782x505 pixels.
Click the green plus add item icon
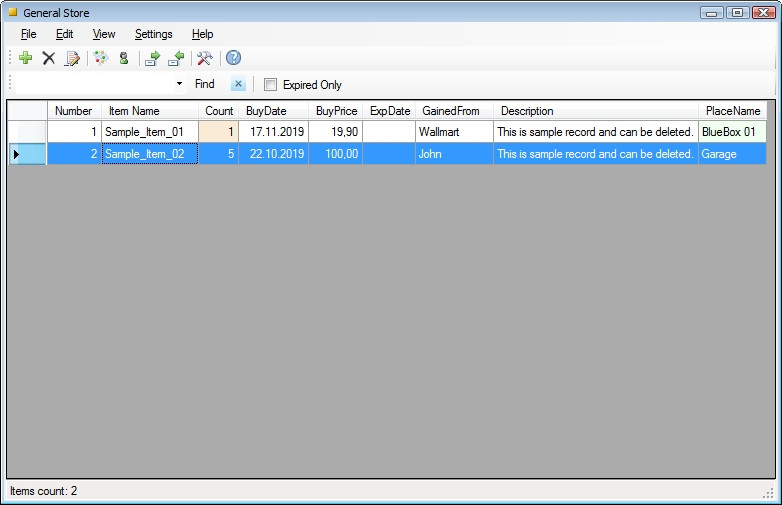point(25,58)
